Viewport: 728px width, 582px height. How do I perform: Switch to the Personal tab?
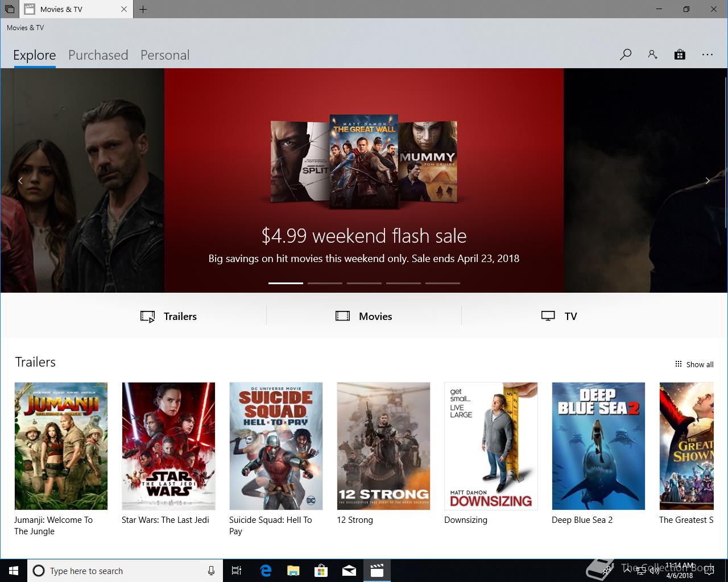165,55
